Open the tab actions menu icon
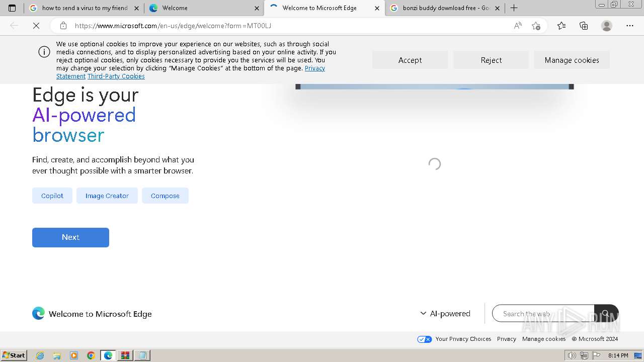The height and width of the screenshot is (362, 644). [x=12, y=8]
